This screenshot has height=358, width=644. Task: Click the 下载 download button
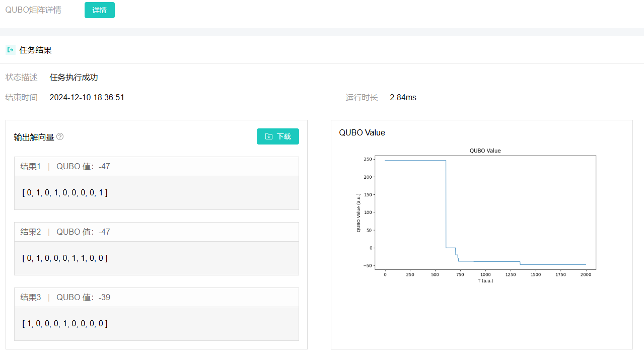pyautogui.click(x=277, y=136)
